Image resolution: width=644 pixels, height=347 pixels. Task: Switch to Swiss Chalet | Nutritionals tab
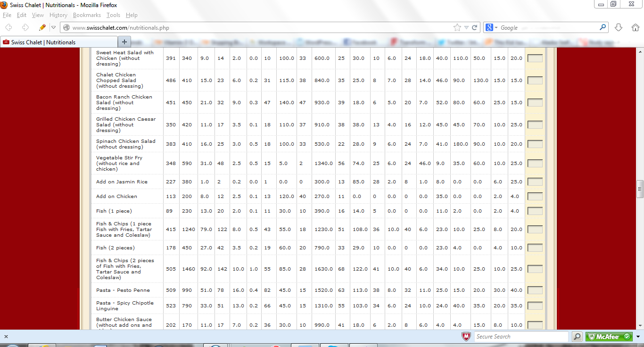[43, 42]
